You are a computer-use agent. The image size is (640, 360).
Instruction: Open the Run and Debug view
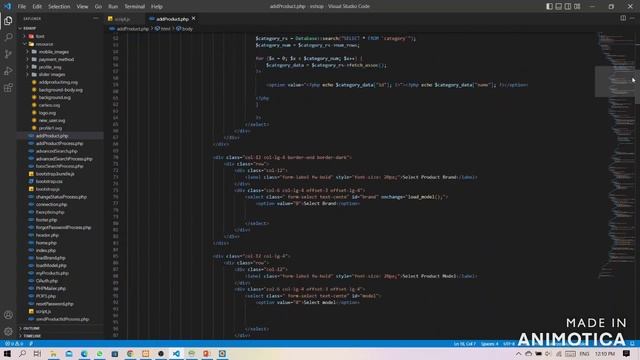tap(8, 71)
